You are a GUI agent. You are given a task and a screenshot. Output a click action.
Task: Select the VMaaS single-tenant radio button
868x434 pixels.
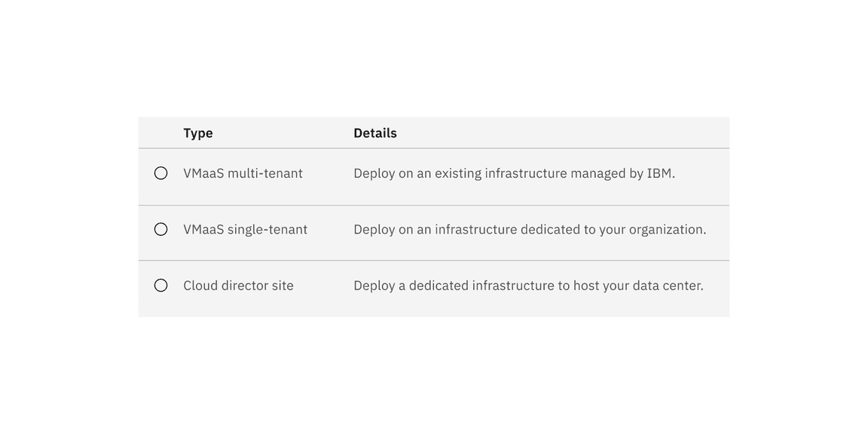[160, 228]
